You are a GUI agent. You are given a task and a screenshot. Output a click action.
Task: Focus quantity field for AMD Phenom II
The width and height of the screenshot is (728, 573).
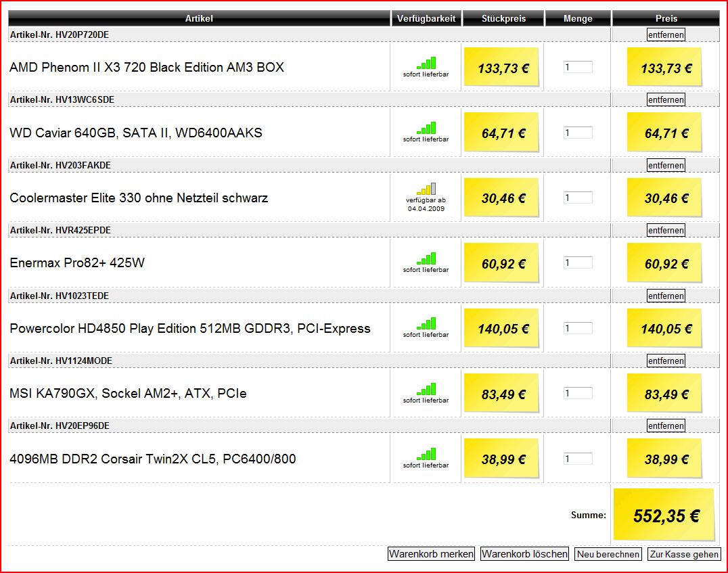click(x=578, y=68)
